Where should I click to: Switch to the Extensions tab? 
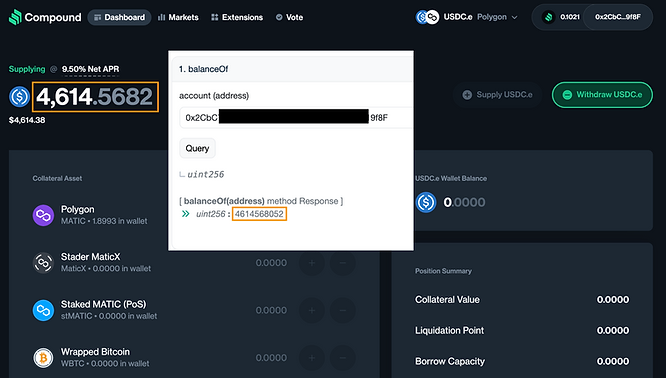pos(237,17)
